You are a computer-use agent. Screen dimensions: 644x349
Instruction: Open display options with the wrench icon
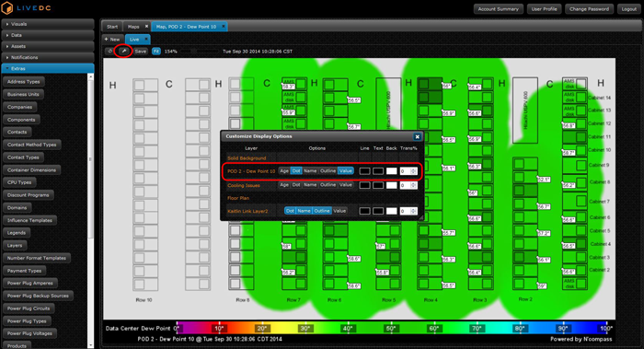click(123, 52)
